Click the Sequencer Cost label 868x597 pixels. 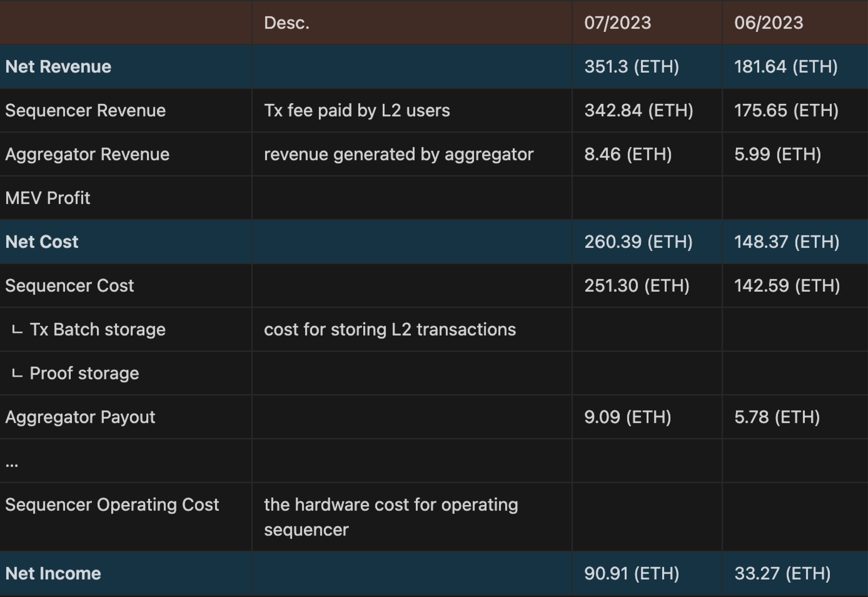[69, 285]
